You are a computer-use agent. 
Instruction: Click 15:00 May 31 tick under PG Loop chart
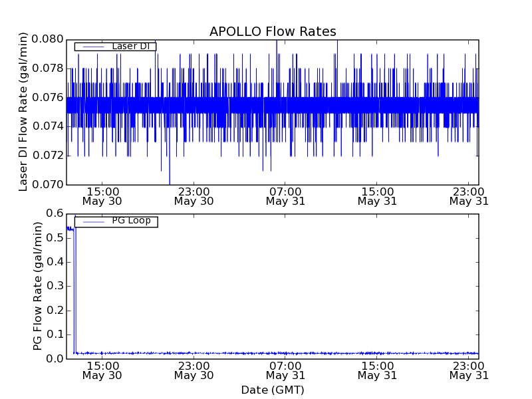pos(377,370)
